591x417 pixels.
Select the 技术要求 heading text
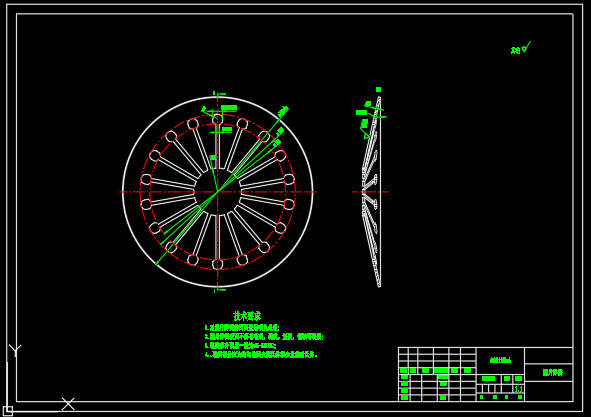pos(247,316)
